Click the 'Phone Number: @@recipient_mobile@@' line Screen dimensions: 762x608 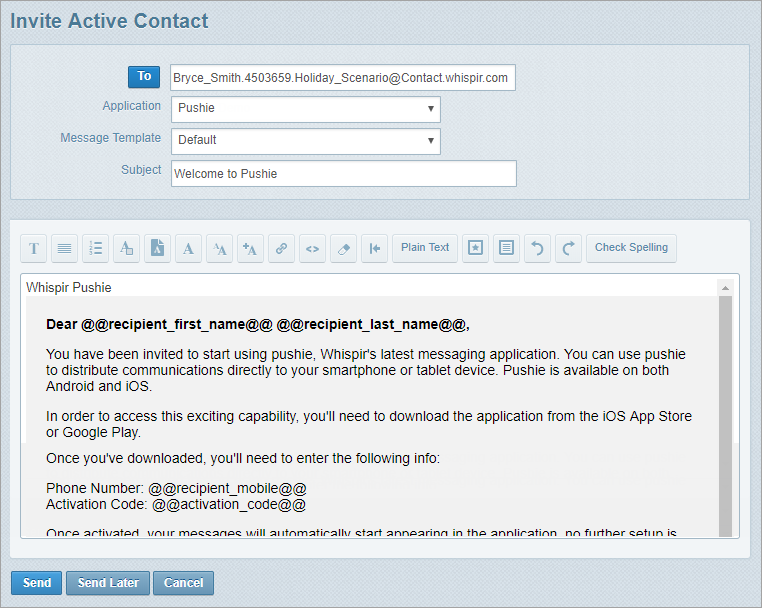coord(176,488)
